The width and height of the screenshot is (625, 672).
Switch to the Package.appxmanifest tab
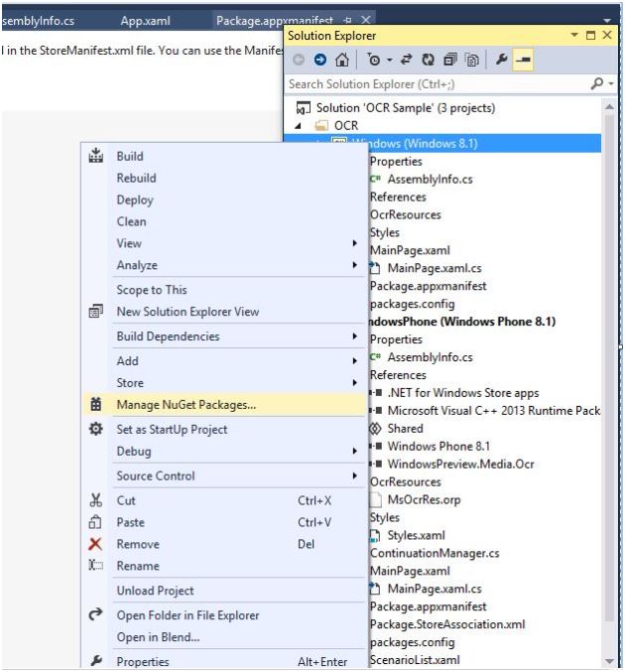[274, 20]
